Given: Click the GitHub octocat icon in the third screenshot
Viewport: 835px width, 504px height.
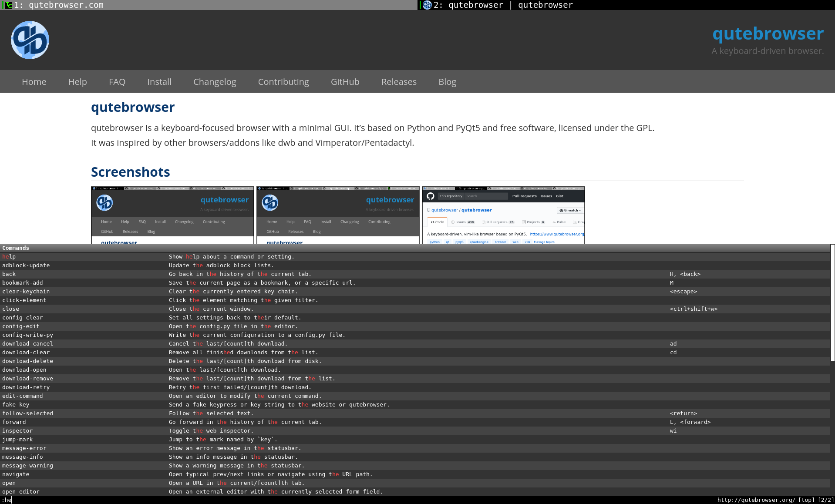Looking at the screenshot, I should click(x=431, y=196).
